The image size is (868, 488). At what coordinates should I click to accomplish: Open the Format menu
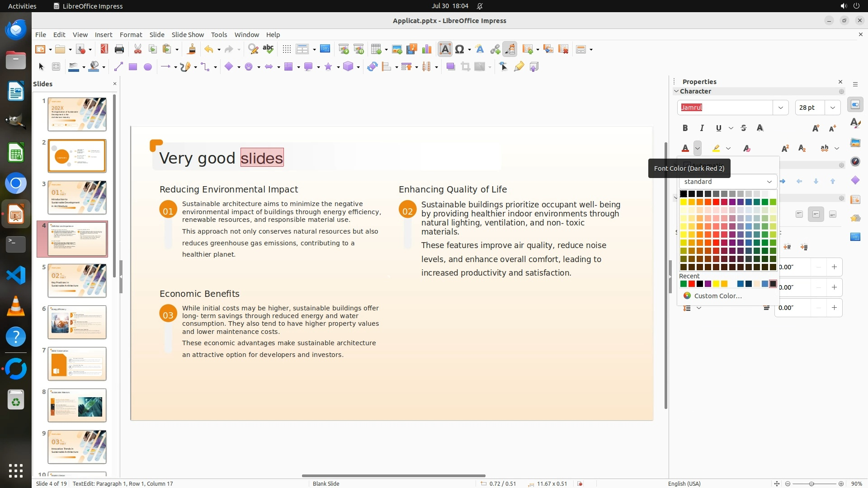click(x=131, y=35)
